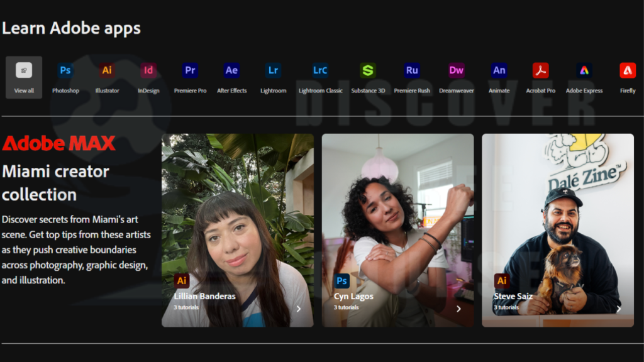
Task: Click '3 tutorials' under Steve Saiz
Action: pyautogui.click(x=506, y=307)
